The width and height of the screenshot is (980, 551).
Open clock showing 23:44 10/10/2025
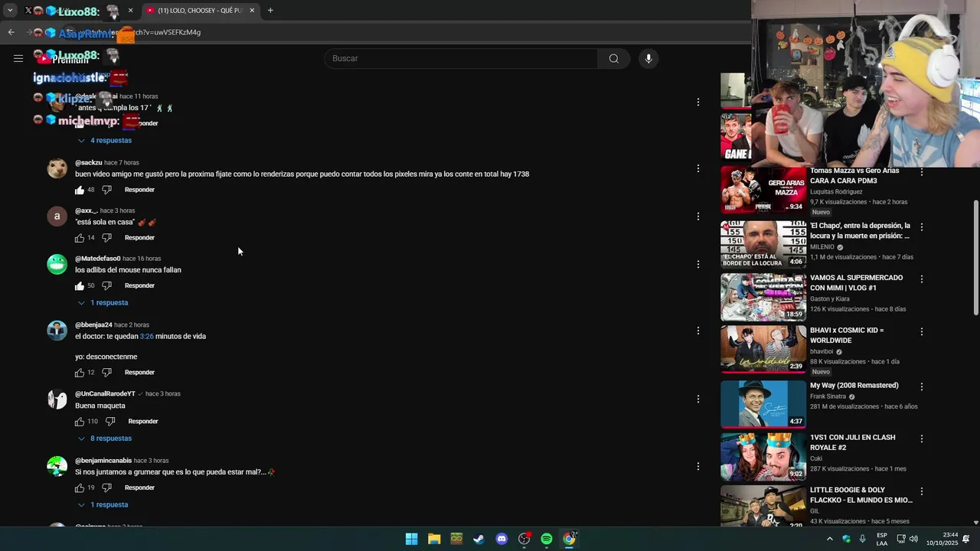pyautogui.click(x=941, y=539)
